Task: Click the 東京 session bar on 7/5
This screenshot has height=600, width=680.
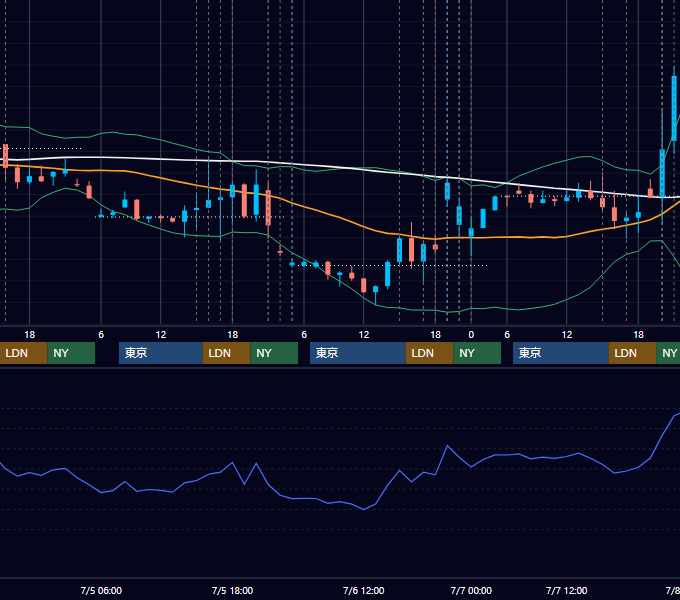Action: tap(160, 353)
